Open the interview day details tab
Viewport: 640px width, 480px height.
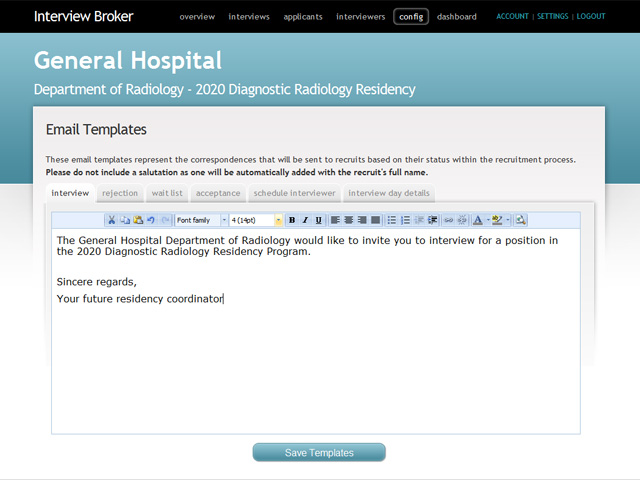pos(388,193)
